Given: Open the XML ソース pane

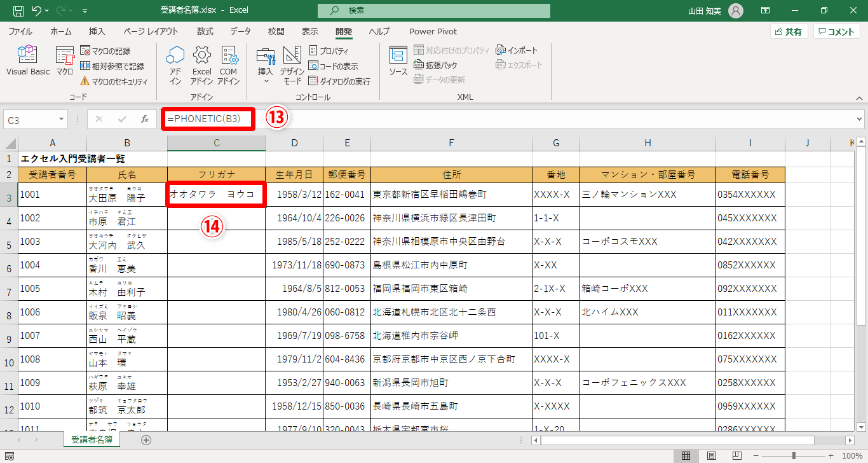Looking at the screenshot, I should [398, 62].
